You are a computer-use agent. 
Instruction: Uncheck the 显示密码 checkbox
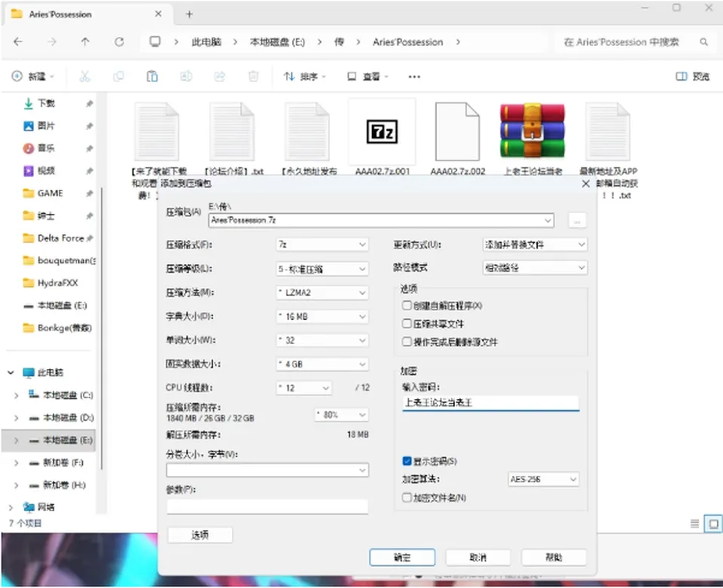click(x=407, y=461)
